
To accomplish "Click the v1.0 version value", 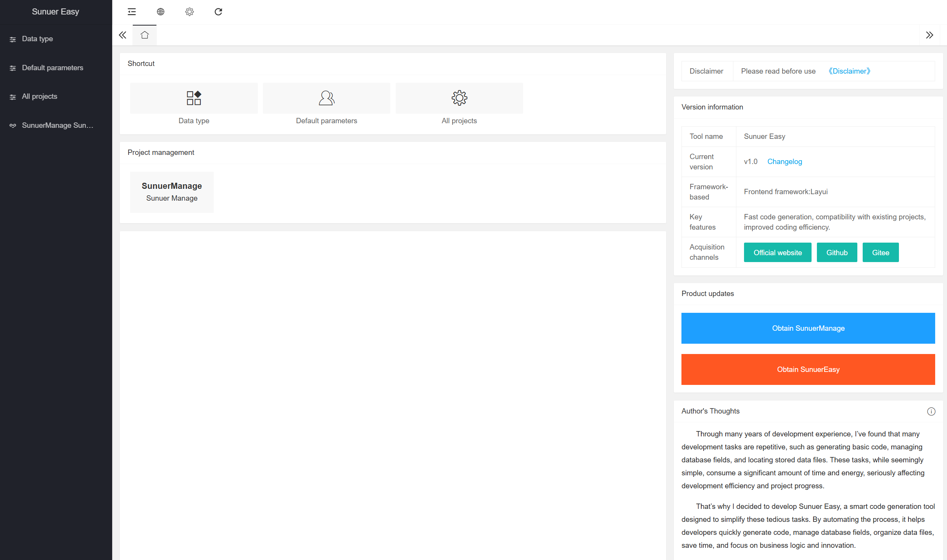I will click(x=751, y=162).
